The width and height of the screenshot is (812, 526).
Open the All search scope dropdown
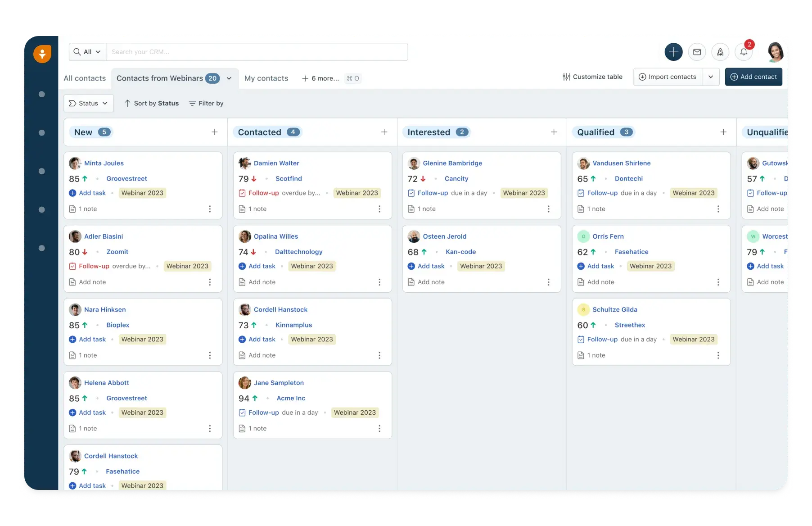87,52
